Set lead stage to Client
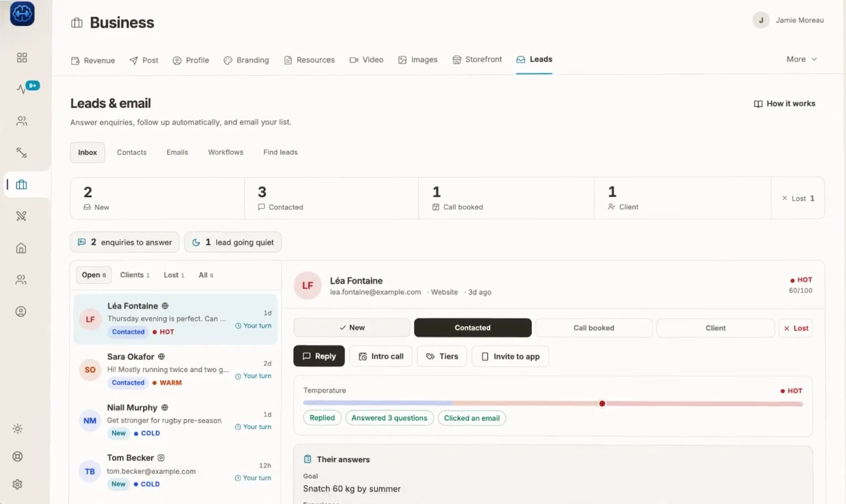846x504 pixels. point(715,328)
